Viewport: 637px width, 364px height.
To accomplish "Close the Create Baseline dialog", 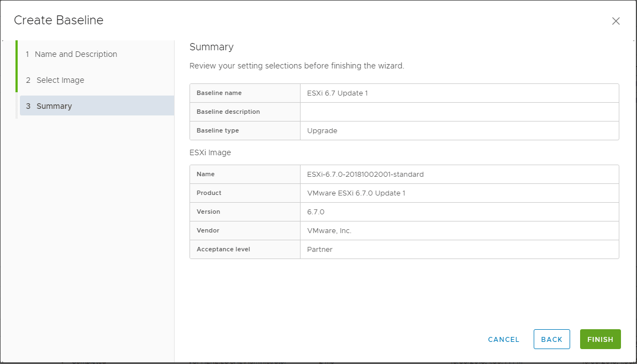I will click(615, 21).
